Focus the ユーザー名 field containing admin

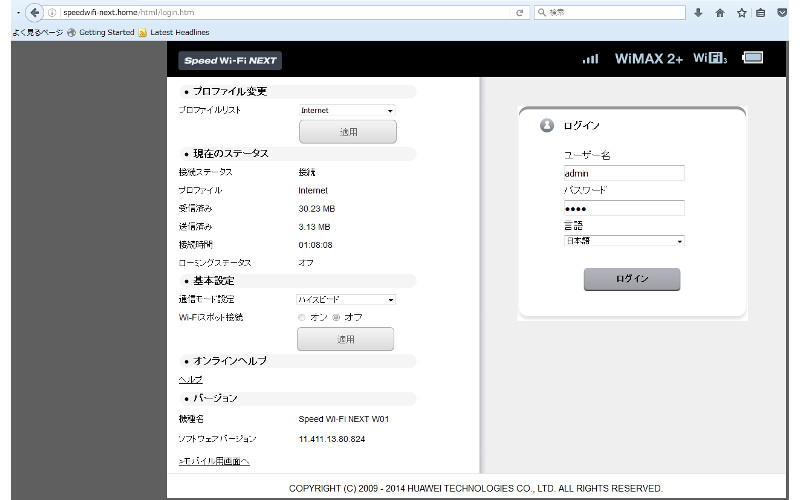(x=624, y=173)
